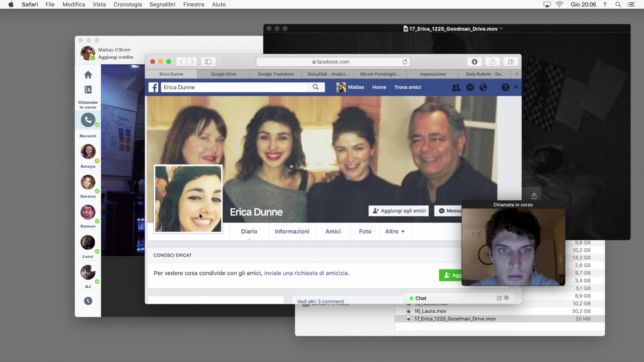The width and height of the screenshot is (644, 362).
Task: Click Aggiungi agli amici button
Action: click(x=398, y=211)
